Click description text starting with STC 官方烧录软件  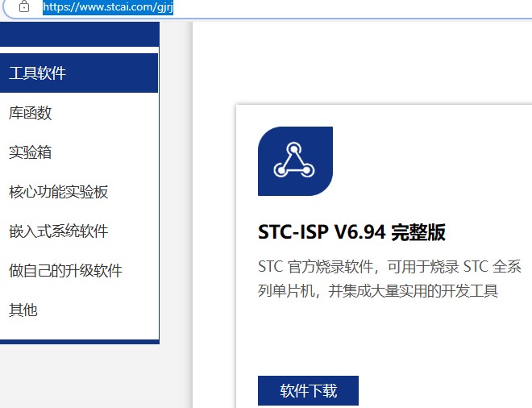[x=389, y=279]
